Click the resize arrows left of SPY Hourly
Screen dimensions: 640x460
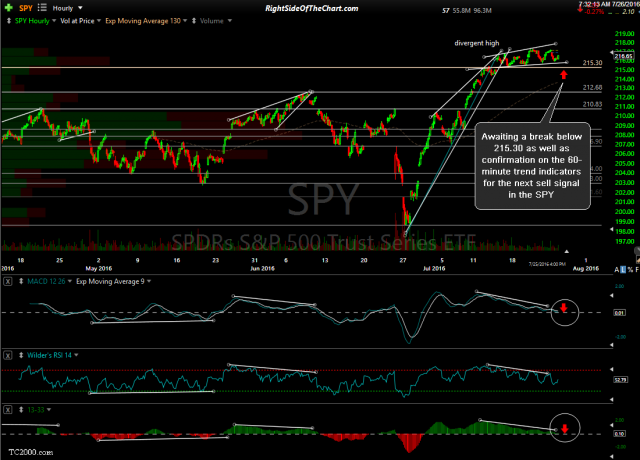(9, 20)
